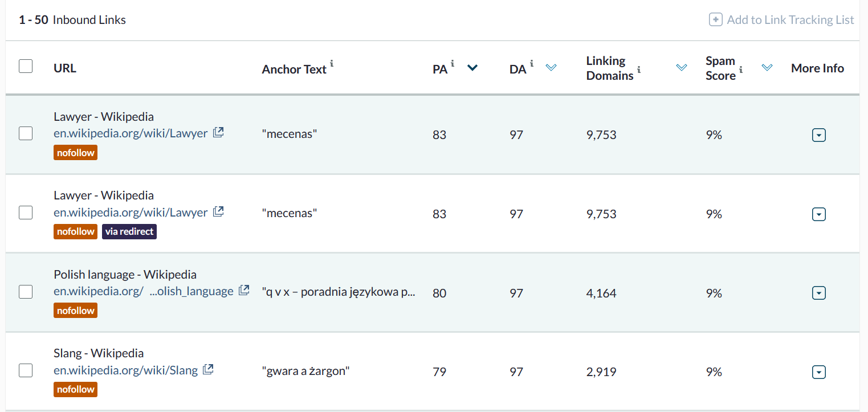This screenshot has height=412, width=868.
Task: Toggle the select-all checkbox in header
Action: [26, 66]
